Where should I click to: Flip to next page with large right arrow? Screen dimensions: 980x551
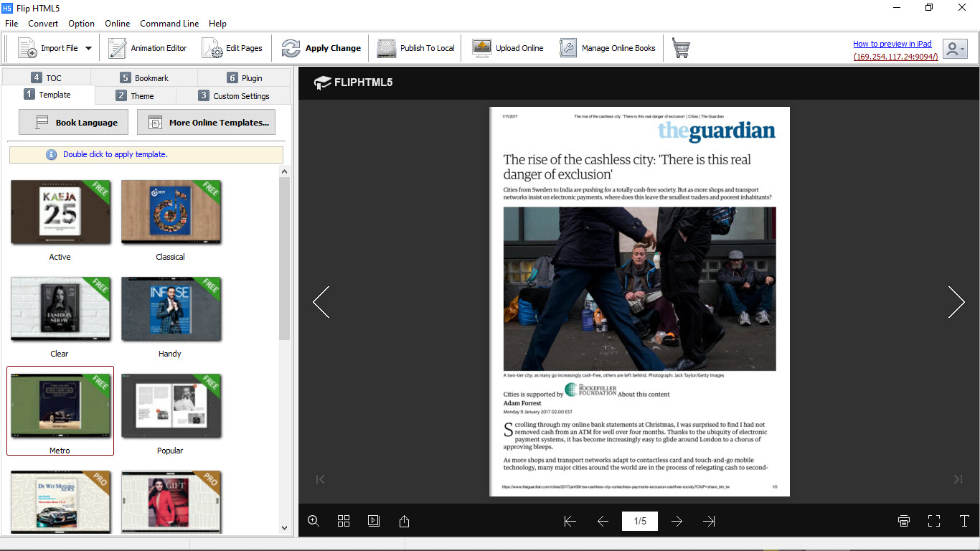pos(956,302)
